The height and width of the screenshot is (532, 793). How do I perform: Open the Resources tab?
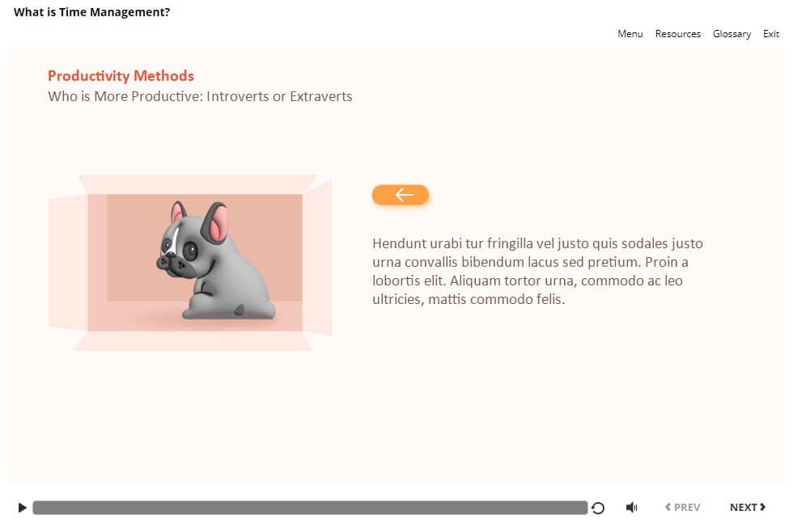[x=678, y=34]
